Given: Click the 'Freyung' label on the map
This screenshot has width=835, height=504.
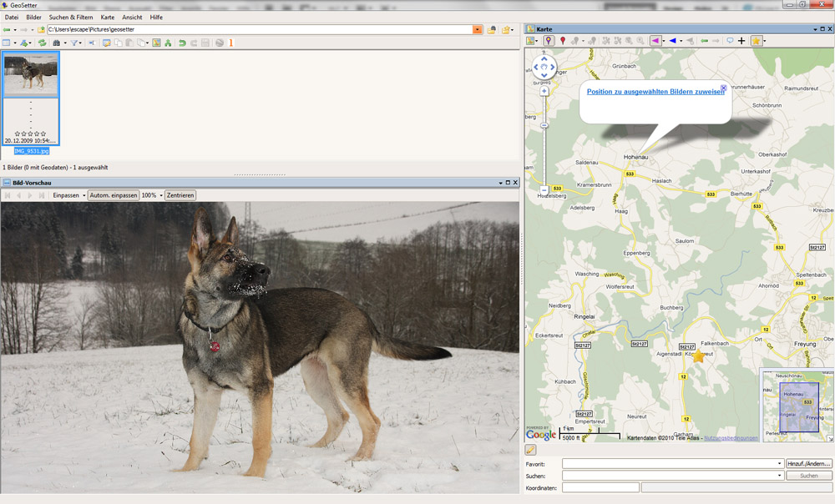Looking at the screenshot, I should 805,344.
